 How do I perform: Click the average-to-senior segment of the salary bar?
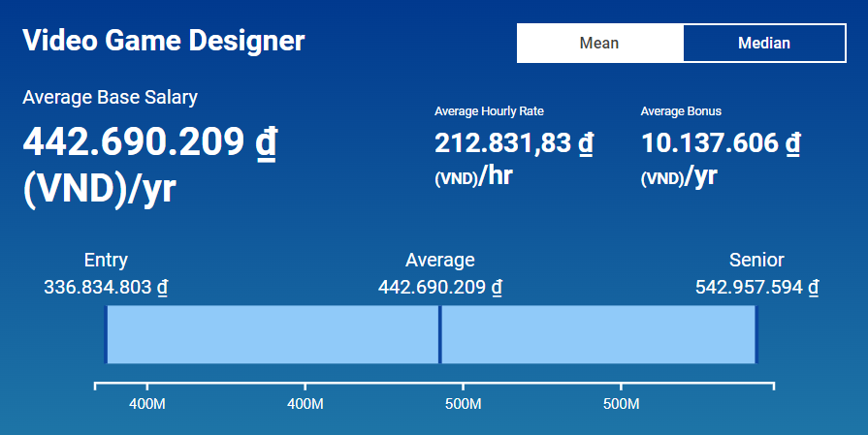pos(597,334)
